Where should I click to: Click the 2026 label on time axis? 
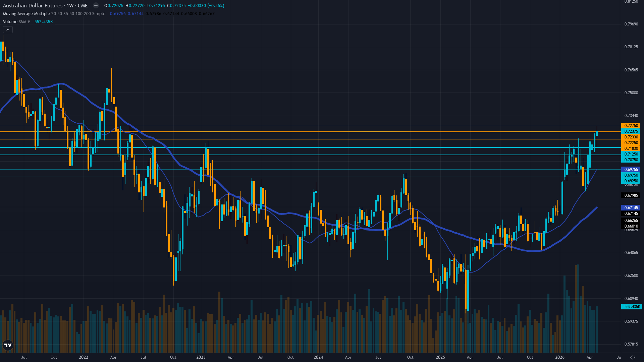click(560, 357)
